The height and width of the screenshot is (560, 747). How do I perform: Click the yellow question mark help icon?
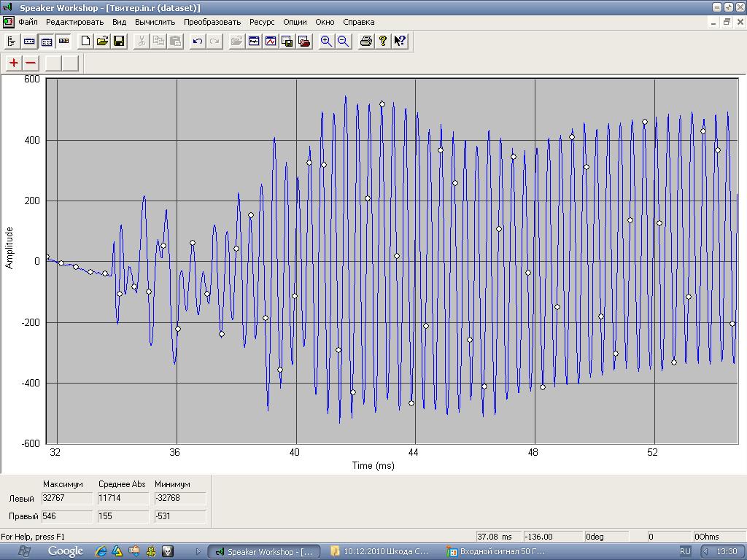(x=383, y=41)
